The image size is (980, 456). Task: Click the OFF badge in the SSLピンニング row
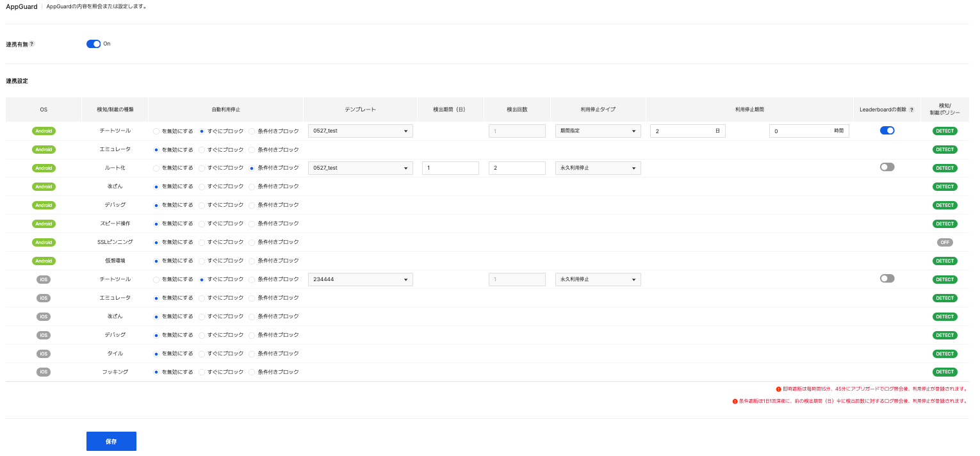[945, 242]
